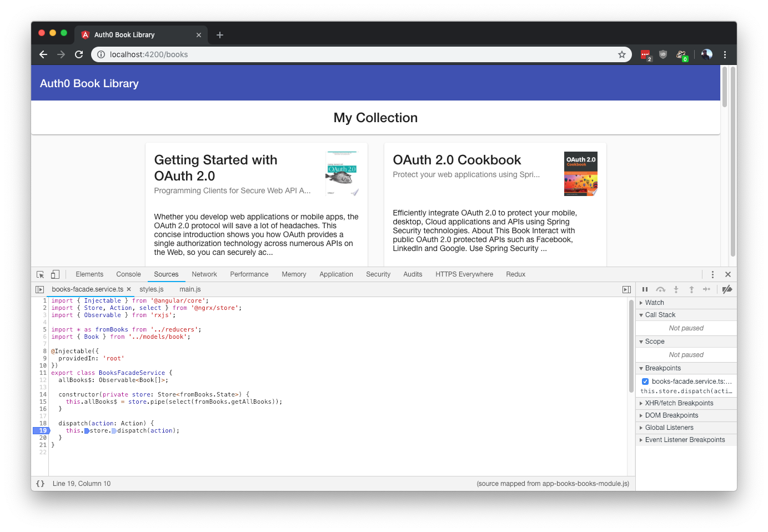The width and height of the screenshot is (768, 532).
Task: Close the books-facade.service.ts file tab
Action: 129,289
